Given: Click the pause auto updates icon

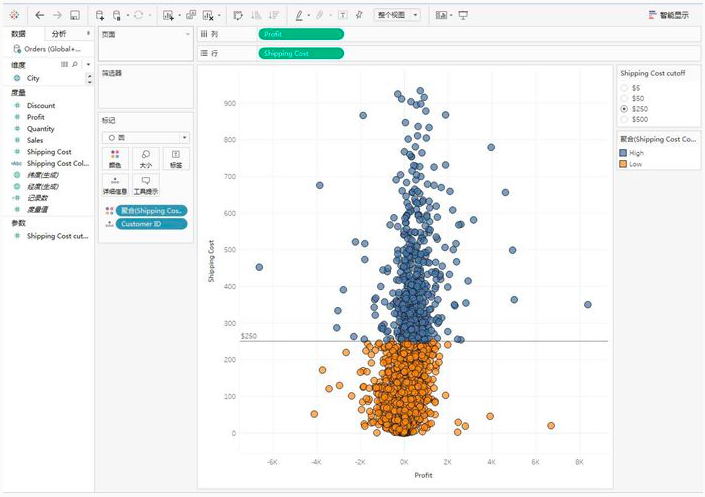Looking at the screenshot, I should click(x=116, y=15).
